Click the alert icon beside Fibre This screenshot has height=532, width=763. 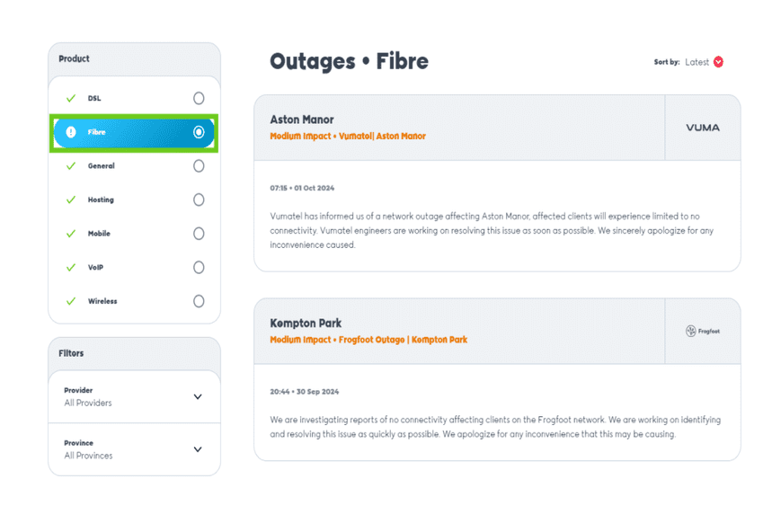pos(71,132)
